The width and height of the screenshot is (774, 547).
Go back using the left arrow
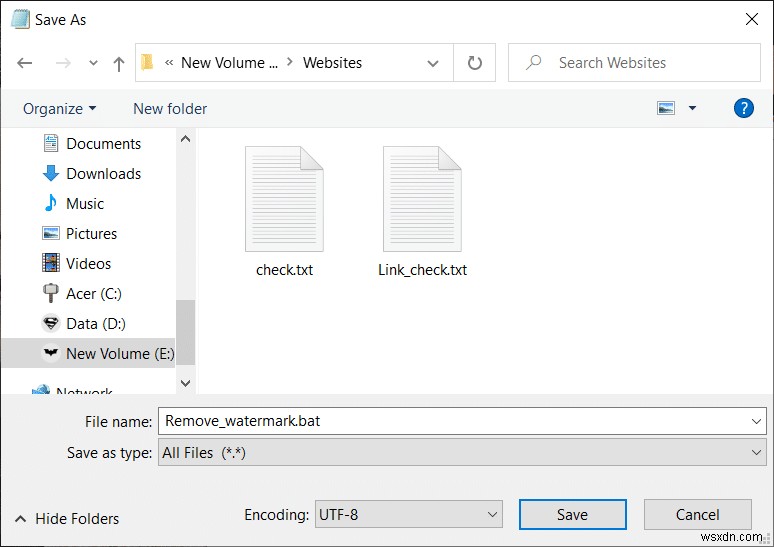pos(25,63)
